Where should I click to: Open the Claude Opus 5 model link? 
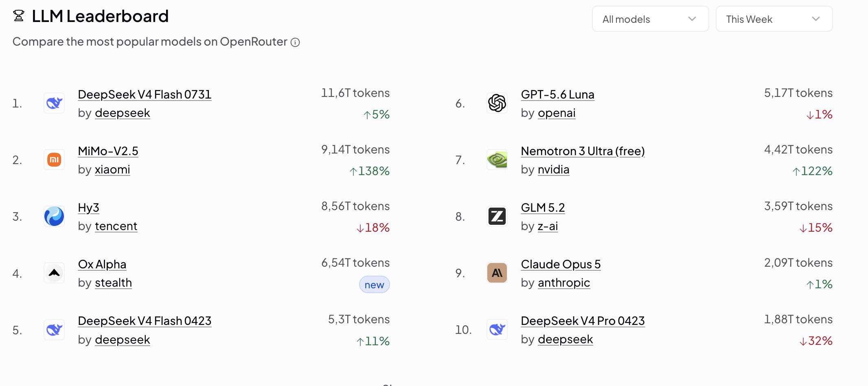point(561,264)
